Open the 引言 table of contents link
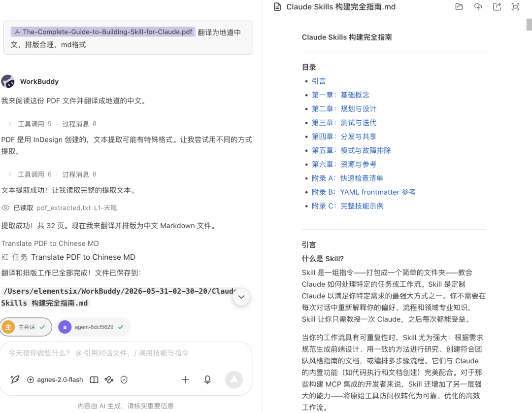The width and height of the screenshot is (532, 413). [319, 81]
